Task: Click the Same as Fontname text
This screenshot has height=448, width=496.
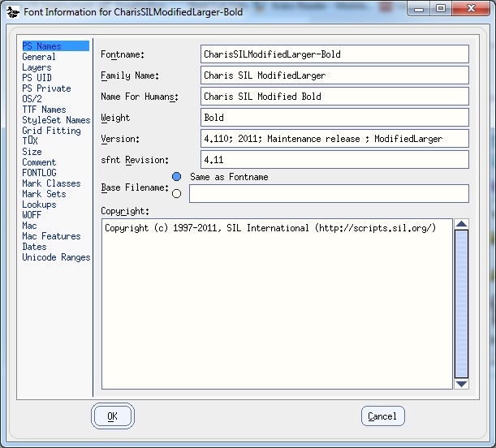Action: pos(229,177)
